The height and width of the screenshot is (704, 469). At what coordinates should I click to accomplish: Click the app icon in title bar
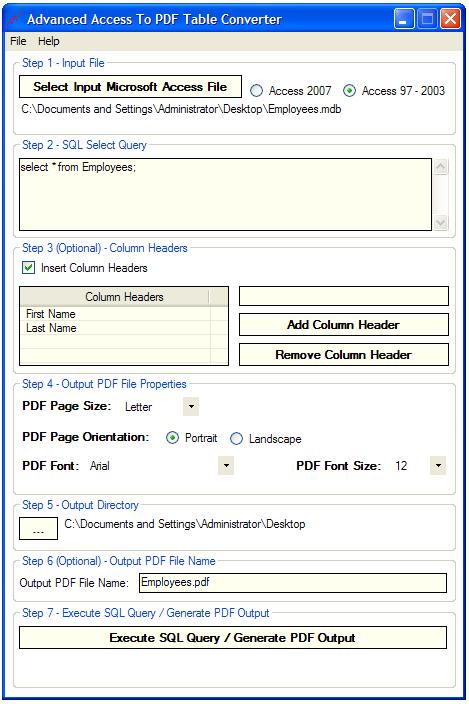click(15, 20)
